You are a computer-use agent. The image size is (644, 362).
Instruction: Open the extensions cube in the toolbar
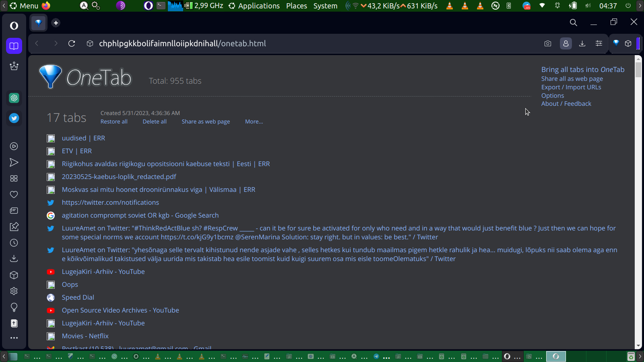click(x=628, y=43)
